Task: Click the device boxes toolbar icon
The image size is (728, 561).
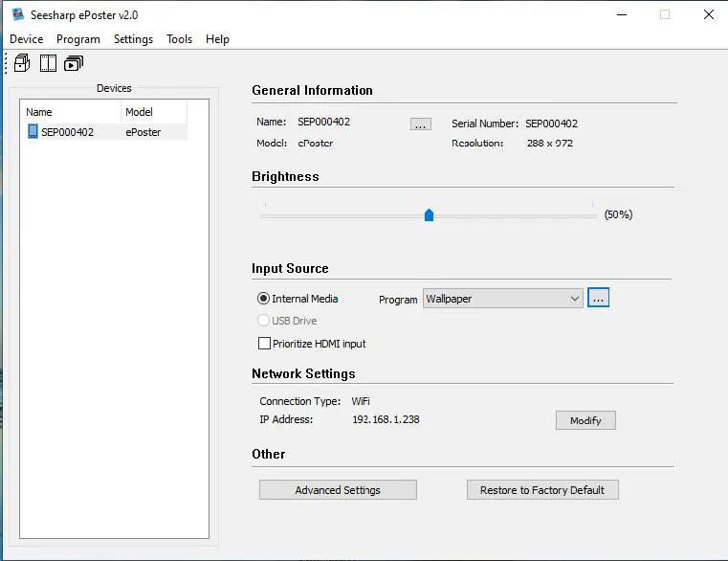Action: pyautogui.click(x=22, y=64)
